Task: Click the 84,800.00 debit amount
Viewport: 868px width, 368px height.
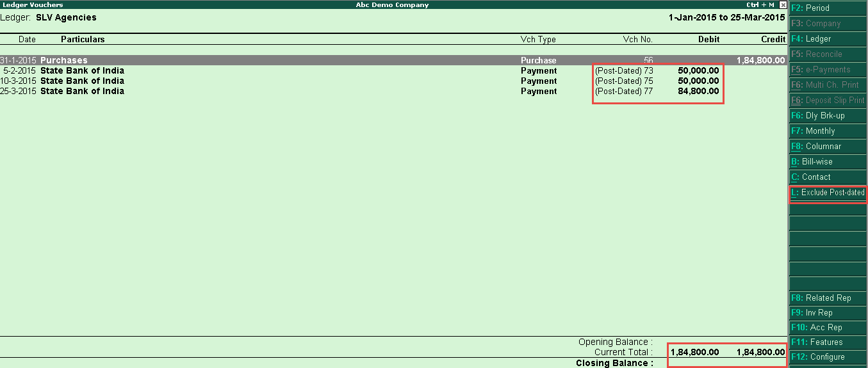Action: [698, 91]
